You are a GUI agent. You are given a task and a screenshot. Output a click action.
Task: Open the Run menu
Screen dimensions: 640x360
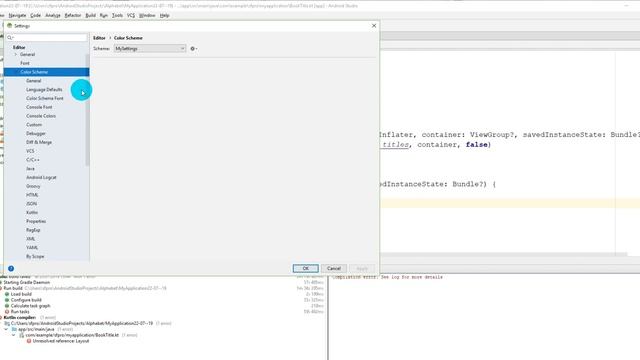click(104, 16)
